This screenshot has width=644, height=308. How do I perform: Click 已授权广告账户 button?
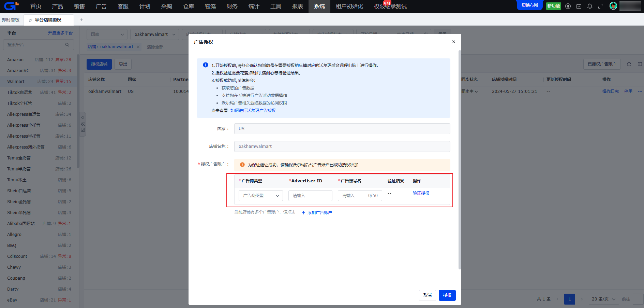(x=602, y=64)
